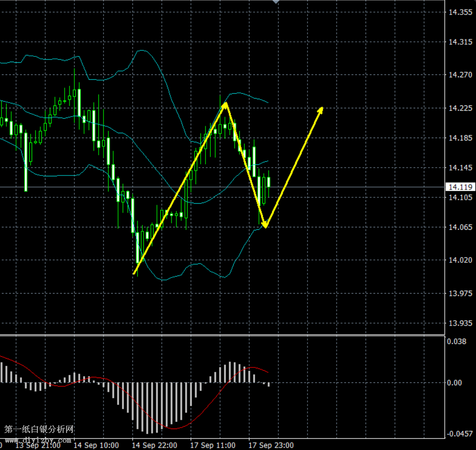
Task: Click the 17 Sep 11:00 time axis label
Action: click(x=213, y=445)
